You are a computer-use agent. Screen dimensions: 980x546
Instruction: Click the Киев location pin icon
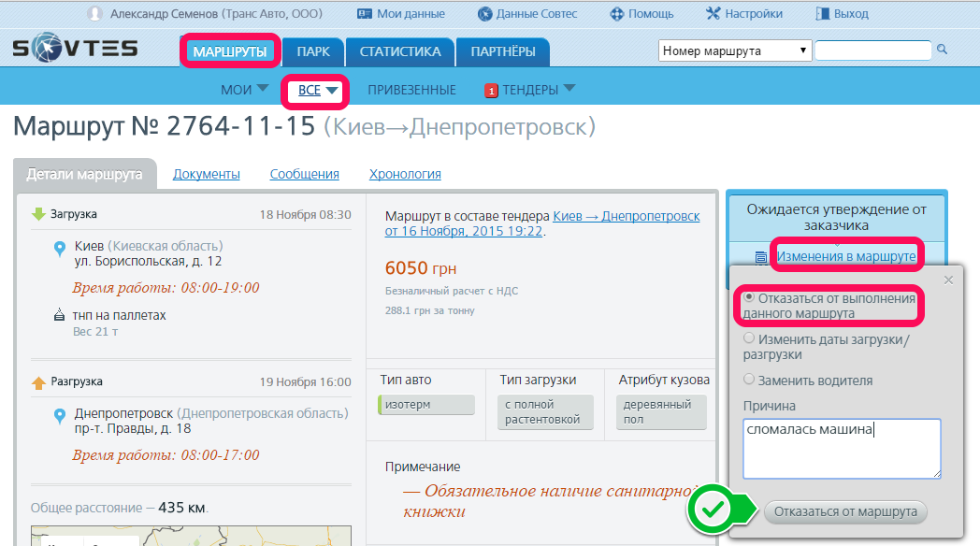tap(59, 249)
